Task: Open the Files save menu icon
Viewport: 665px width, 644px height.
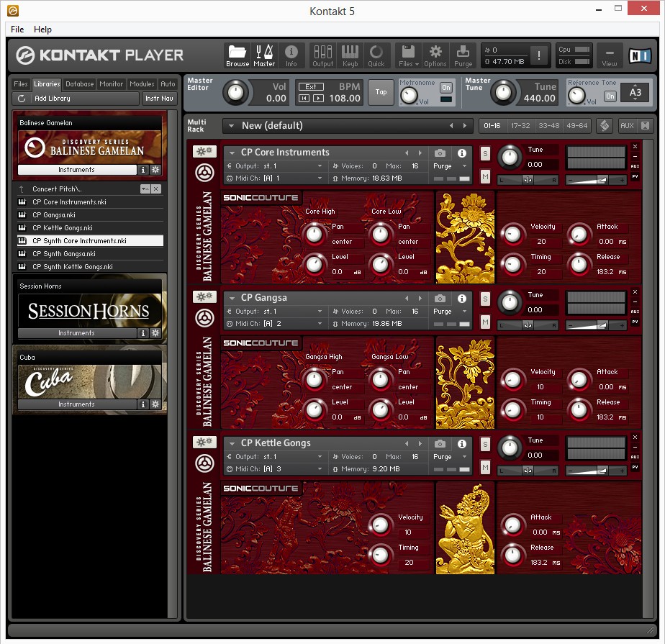Action: (x=408, y=55)
